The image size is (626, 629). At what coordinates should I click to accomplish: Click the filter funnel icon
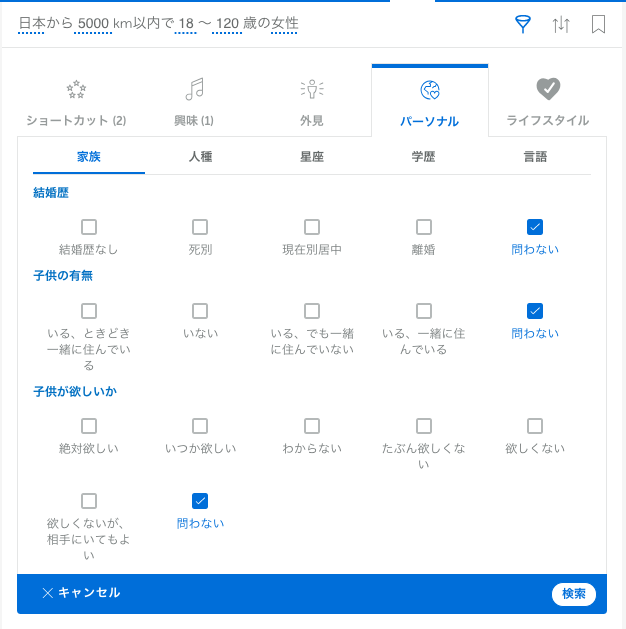522,25
